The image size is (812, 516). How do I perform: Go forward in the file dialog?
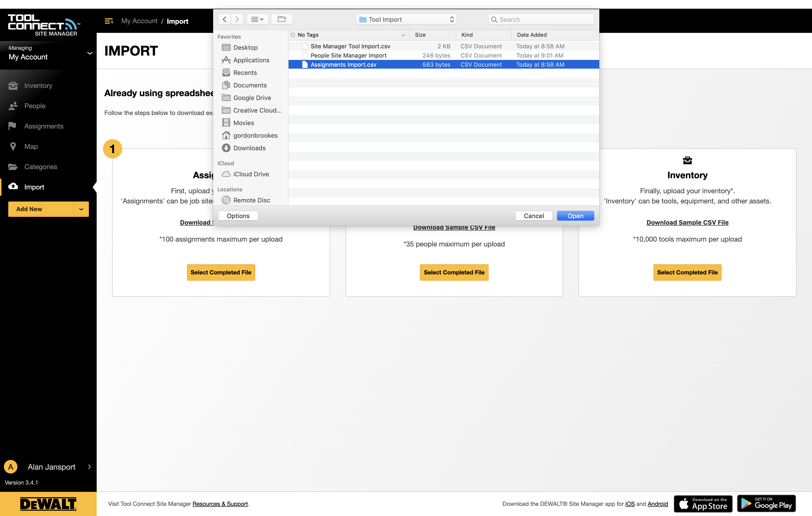click(x=237, y=19)
